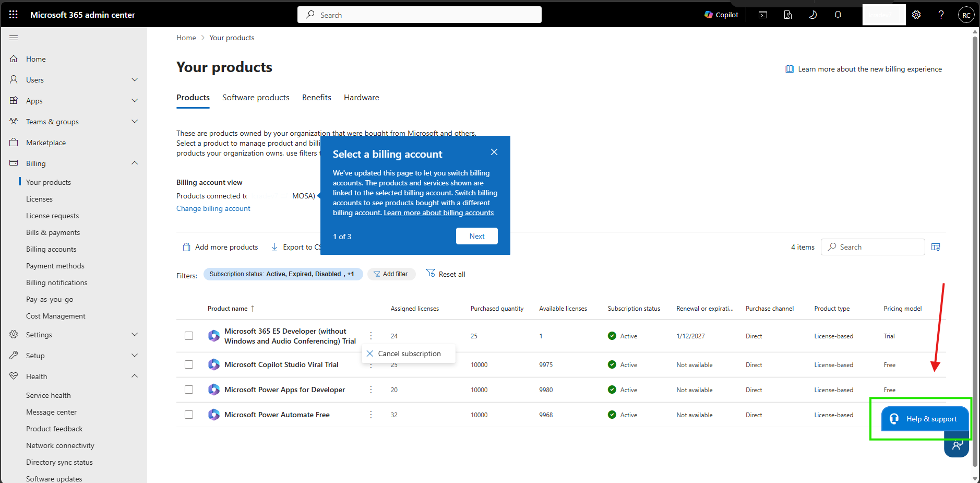The height and width of the screenshot is (483, 980).
Task: Open more actions for Power Automate Free
Action: (x=371, y=415)
